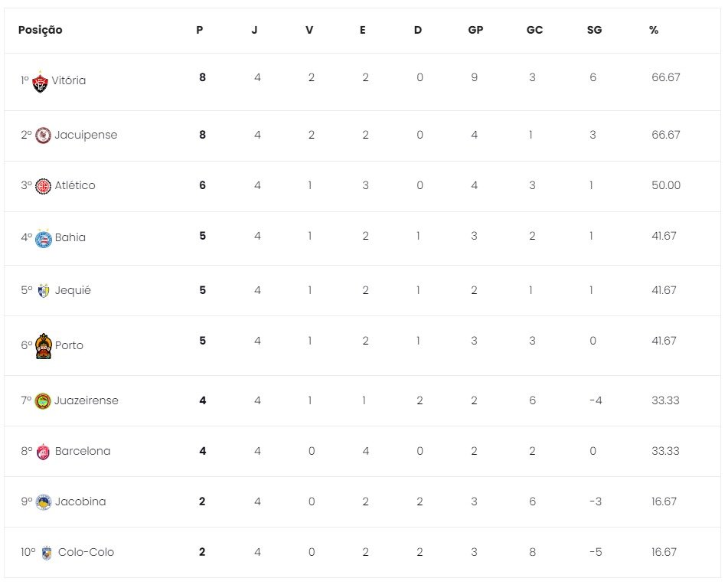Open the Vitória team name link
The width and height of the screenshot is (728, 588).
(x=69, y=80)
